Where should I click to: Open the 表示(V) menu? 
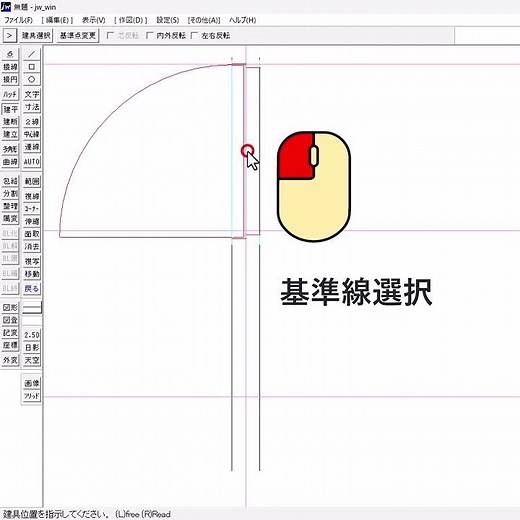[94, 20]
